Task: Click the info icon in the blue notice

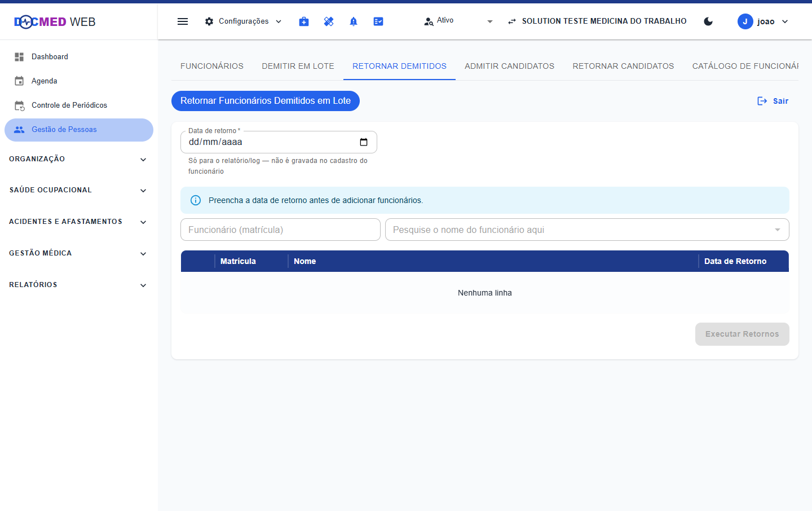Action: coord(196,200)
